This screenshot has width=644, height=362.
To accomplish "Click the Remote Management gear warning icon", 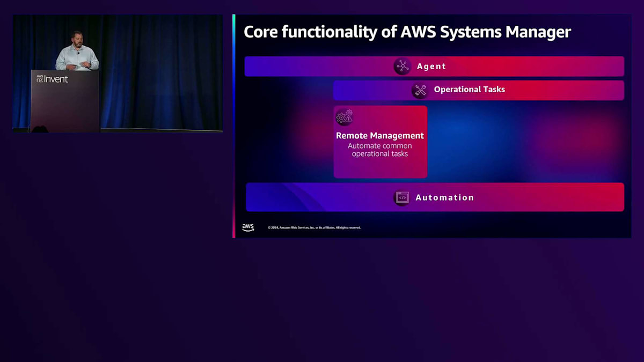I will (x=345, y=117).
